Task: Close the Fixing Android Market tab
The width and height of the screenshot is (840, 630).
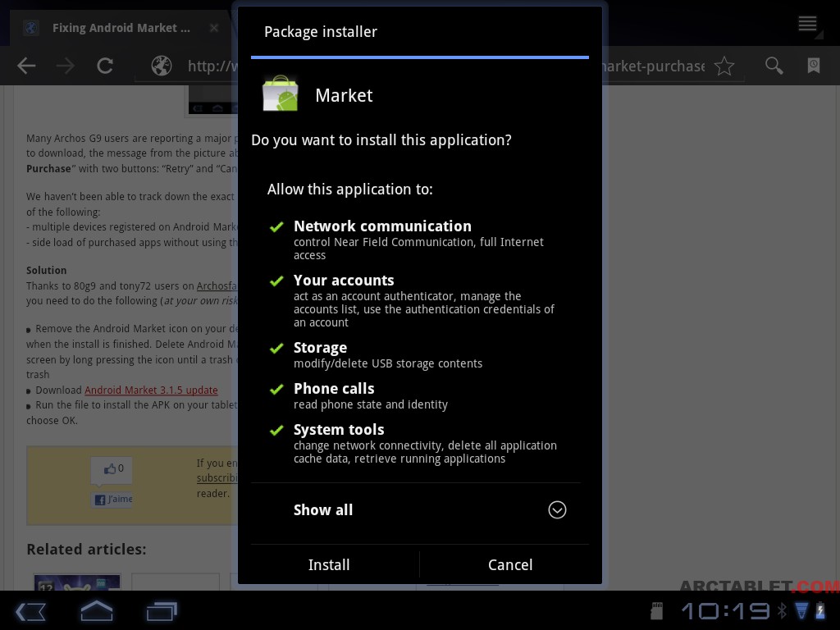Action: (x=214, y=28)
